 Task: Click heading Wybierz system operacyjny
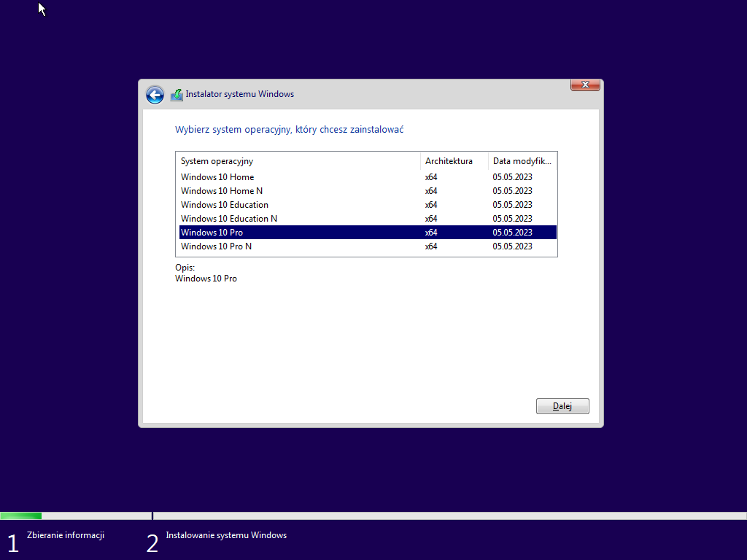point(289,130)
